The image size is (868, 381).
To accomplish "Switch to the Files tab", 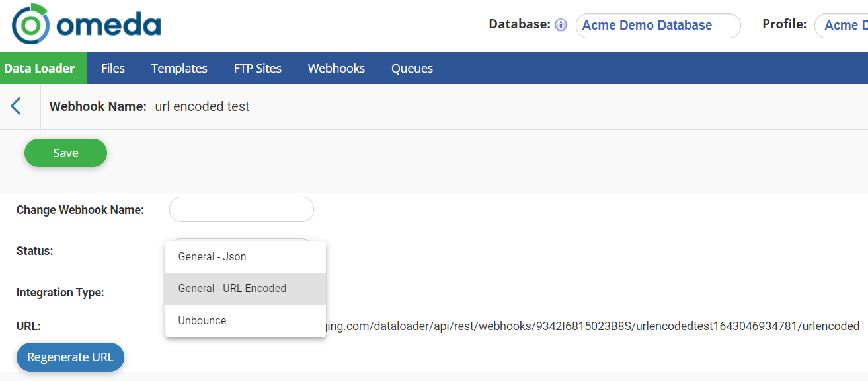I will (113, 69).
